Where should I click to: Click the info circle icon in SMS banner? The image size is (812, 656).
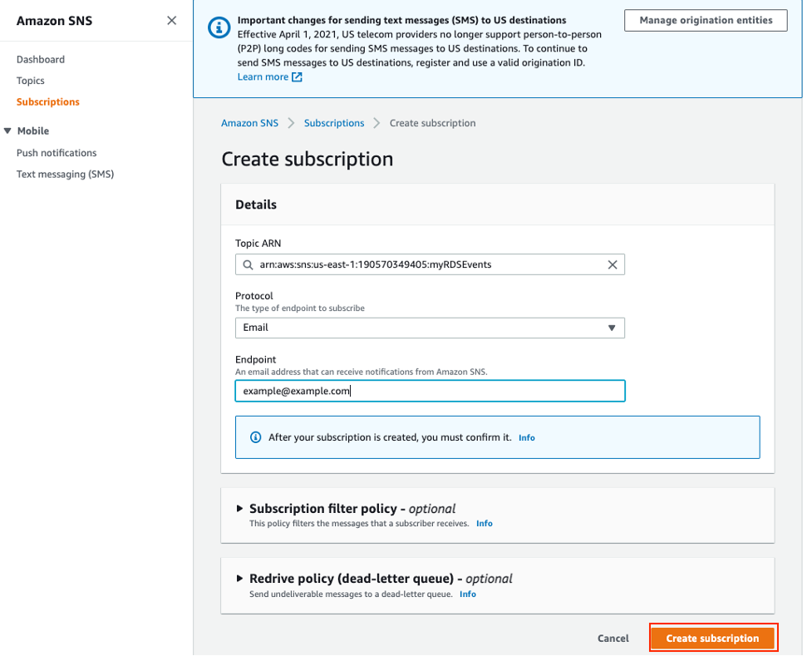click(x=219, y=27)
